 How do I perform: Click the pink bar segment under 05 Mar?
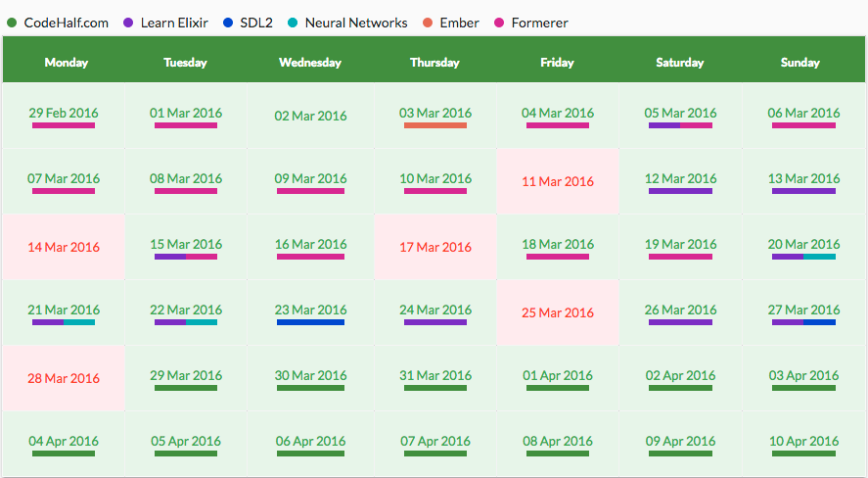tap(697, 125)
